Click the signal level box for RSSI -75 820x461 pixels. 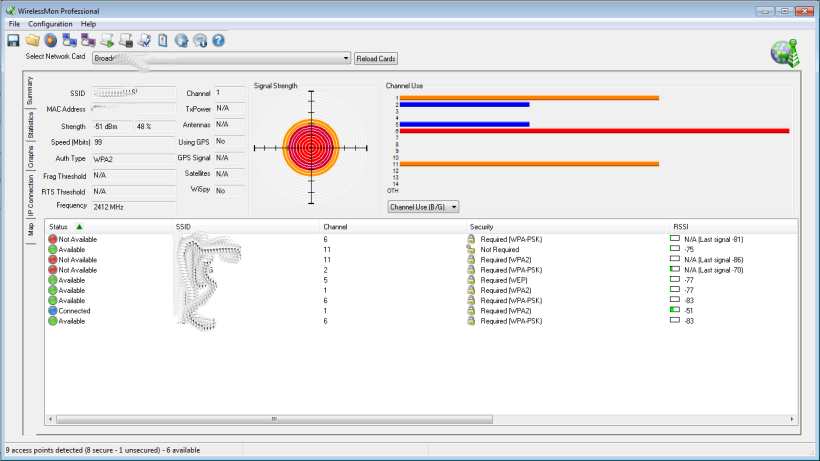675,249
